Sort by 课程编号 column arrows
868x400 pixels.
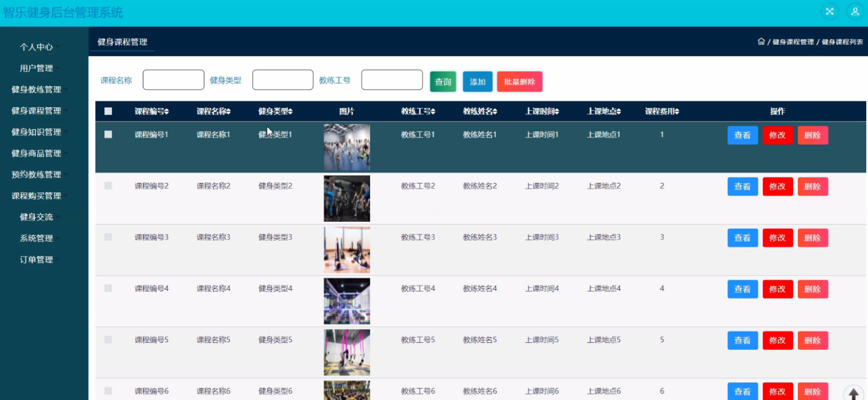166,112
